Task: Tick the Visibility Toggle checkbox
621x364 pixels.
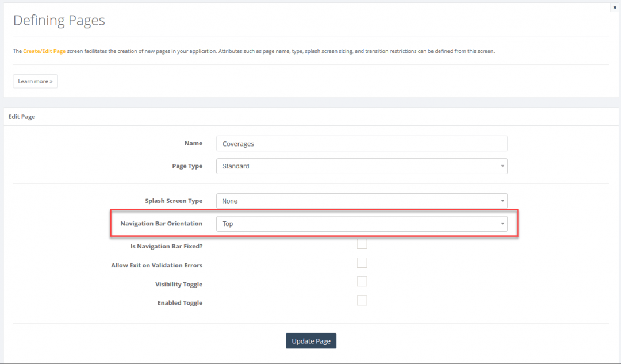Action: pos(362,282)
